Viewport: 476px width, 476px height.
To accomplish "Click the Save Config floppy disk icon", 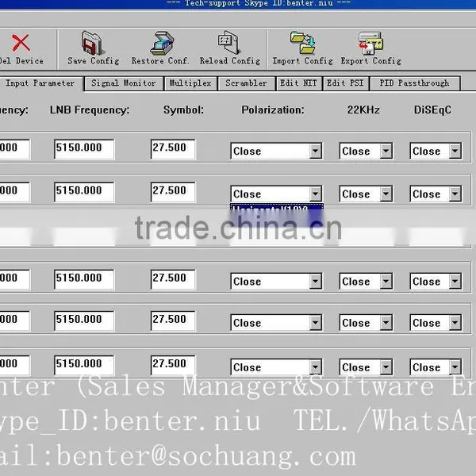I will pos(93,43).
